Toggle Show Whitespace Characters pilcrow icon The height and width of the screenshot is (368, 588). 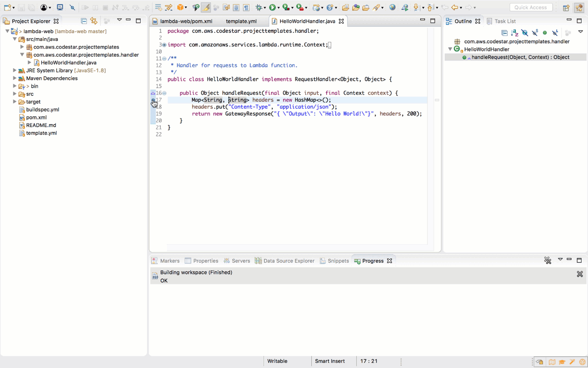click(x=246, y=7)
